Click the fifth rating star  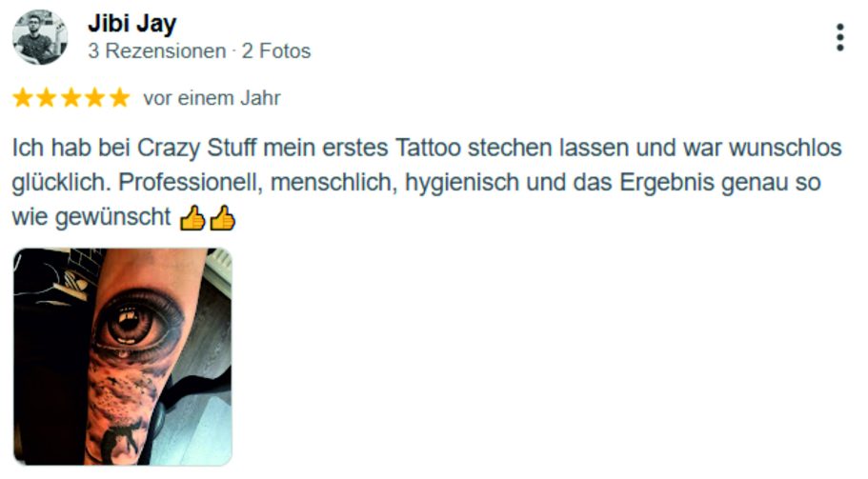[119, 98]
